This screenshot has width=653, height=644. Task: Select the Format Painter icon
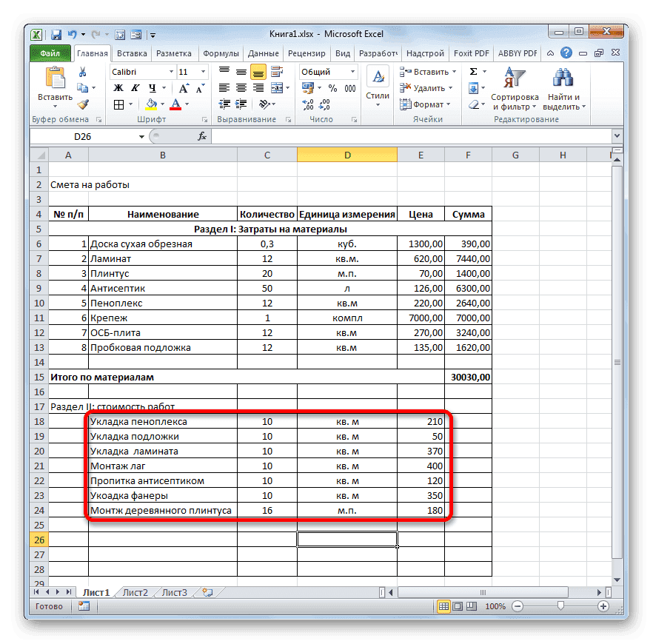pos(82,104)
